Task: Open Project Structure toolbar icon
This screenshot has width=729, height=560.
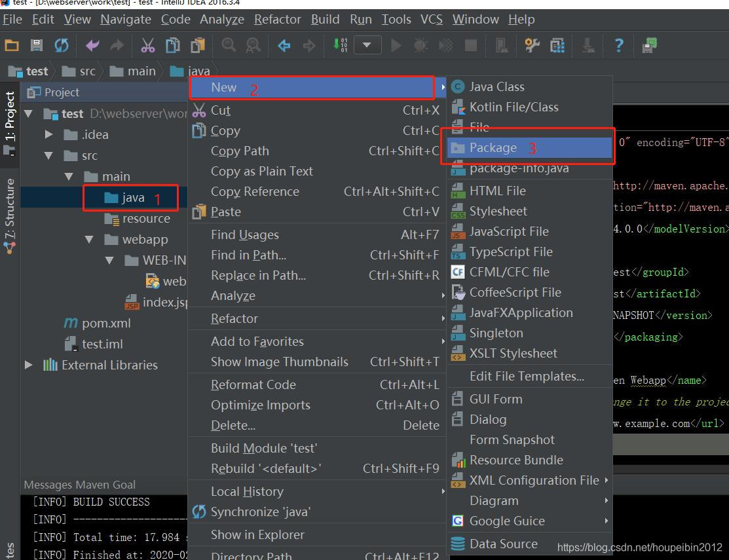Action: click(x=557, y=45)
